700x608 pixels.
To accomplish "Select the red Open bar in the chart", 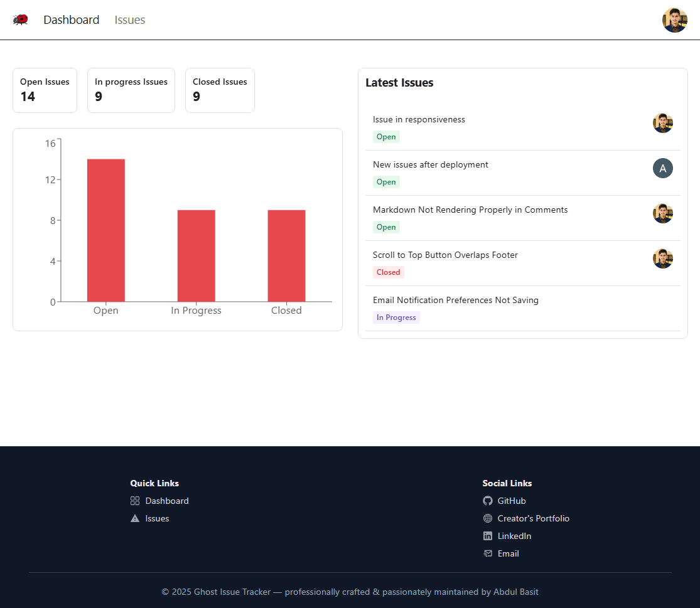I will point(106,229).
